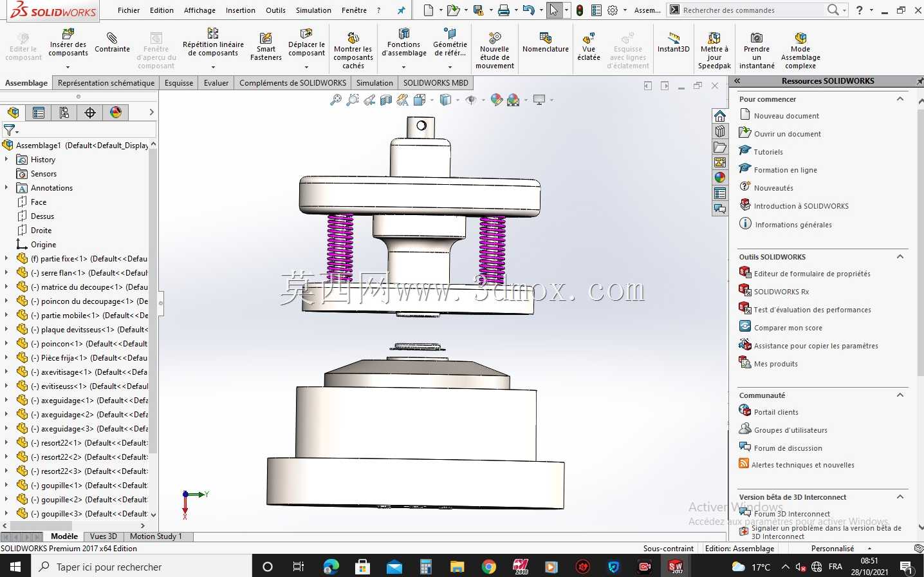Expand the History folder
The height and width of the screenshot is (577, 924).
coord(6,159)
